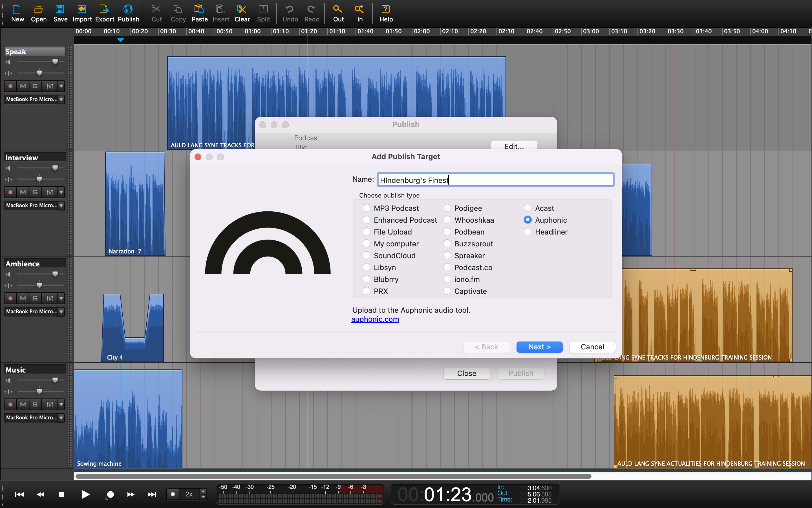Open the effects mixer icon on Music track
The image size is (812, 508).
point(50,404)
